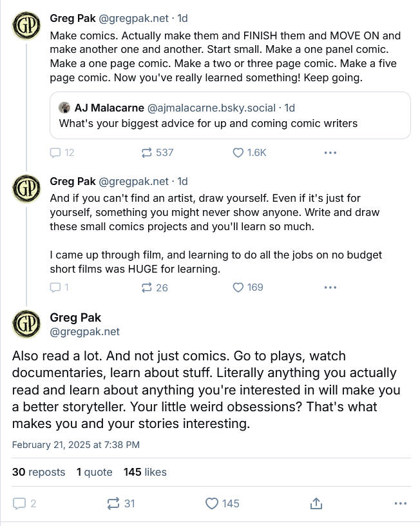View the 1 quote link
The image size is (420, 526).
pos(94,472)
